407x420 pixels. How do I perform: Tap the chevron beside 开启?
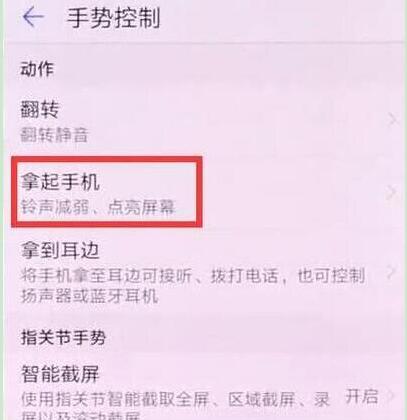click(x=392, y=396)
